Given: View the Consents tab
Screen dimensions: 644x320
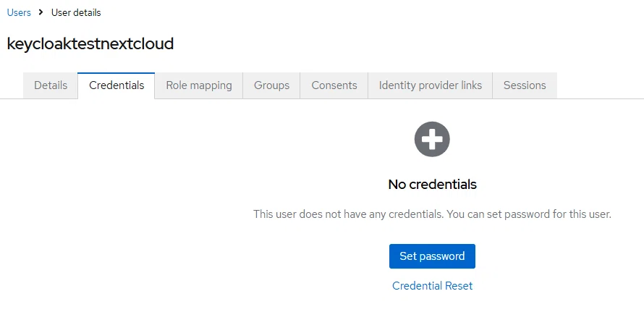Looking at the screenshot, I should [334, 85].
